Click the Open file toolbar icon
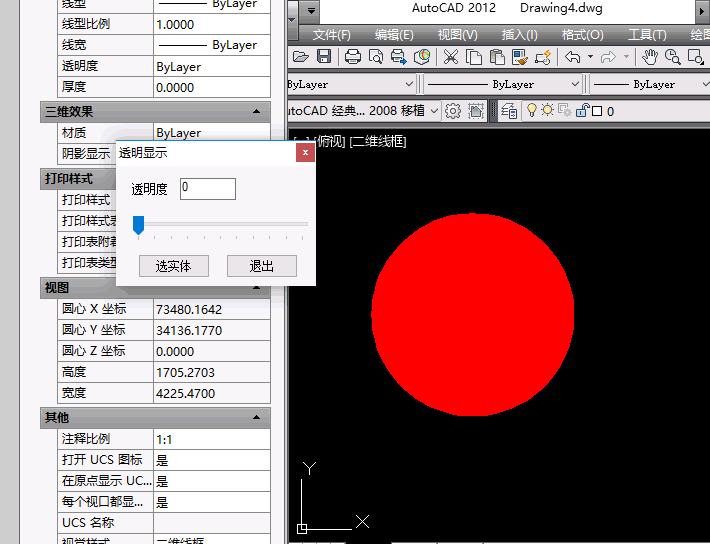 (301, 57)
